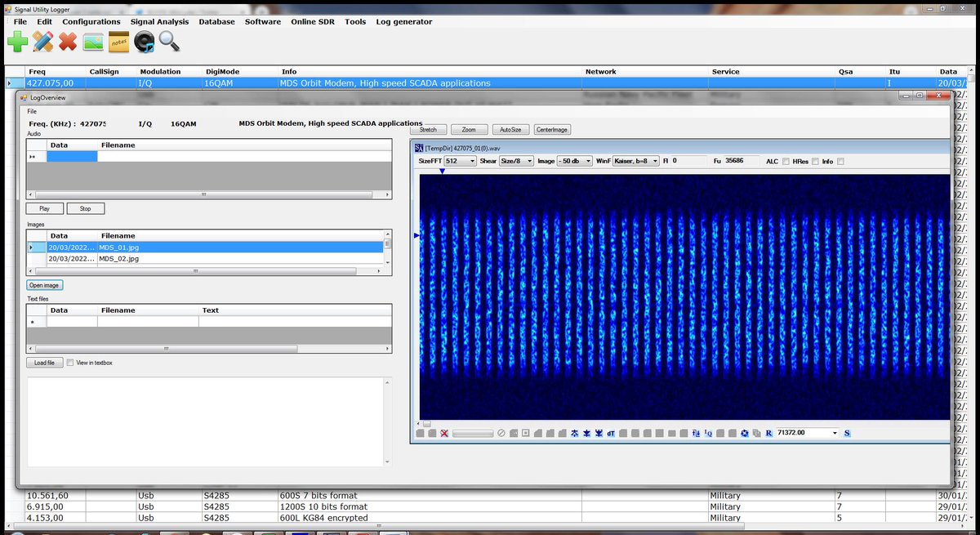Click the Fl field showing 0
Screen dimensions: 980x535
[x=688, y=162]
